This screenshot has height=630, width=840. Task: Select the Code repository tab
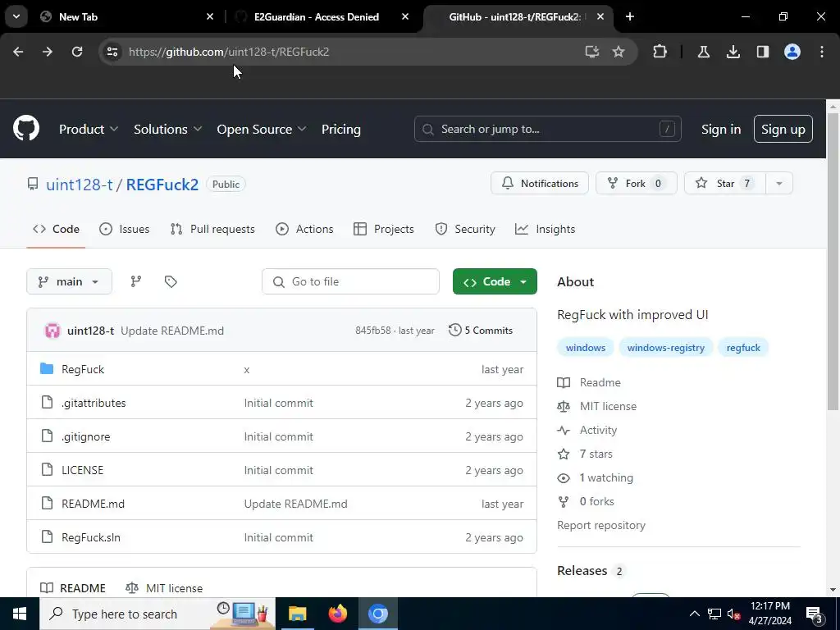tap(57, 230)
